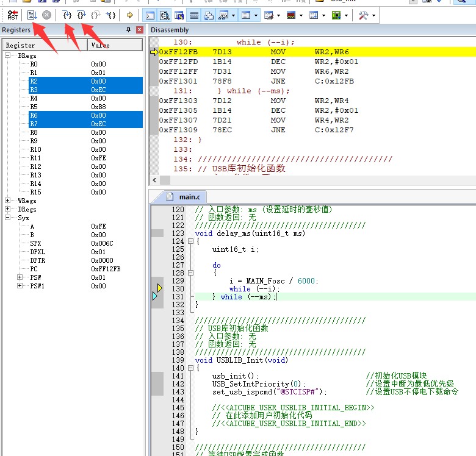
Task: Click the Step Into braces icon
Action: click(x=67, y=15)
